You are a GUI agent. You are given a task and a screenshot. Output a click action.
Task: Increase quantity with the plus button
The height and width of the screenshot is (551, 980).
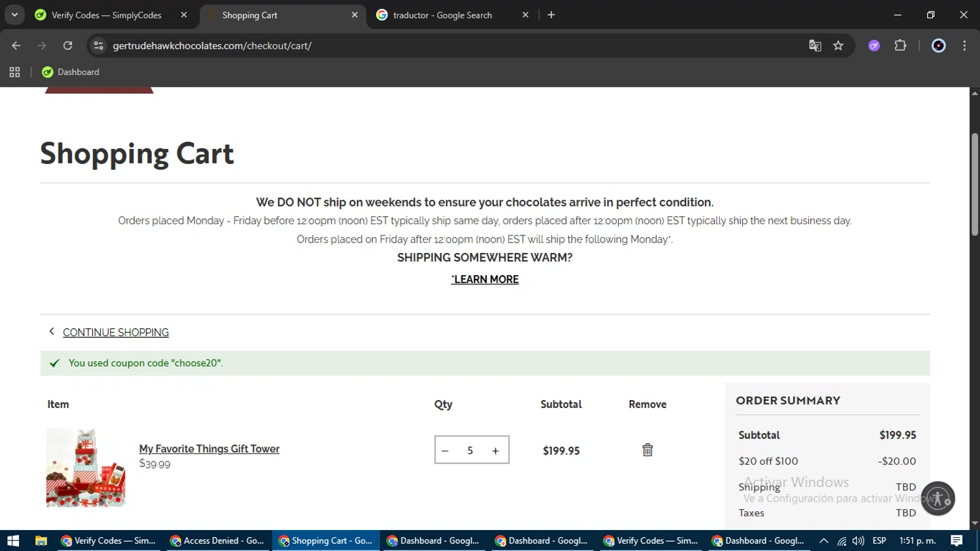pos(495,450)
